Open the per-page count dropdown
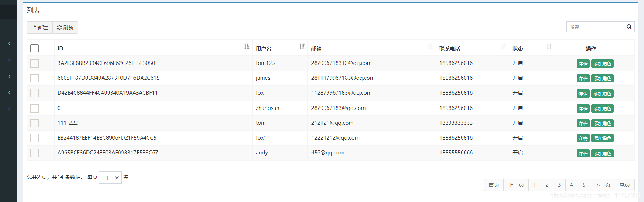This screenshot has height=202, width=644. pyautogui.click(x=110, y=177)
